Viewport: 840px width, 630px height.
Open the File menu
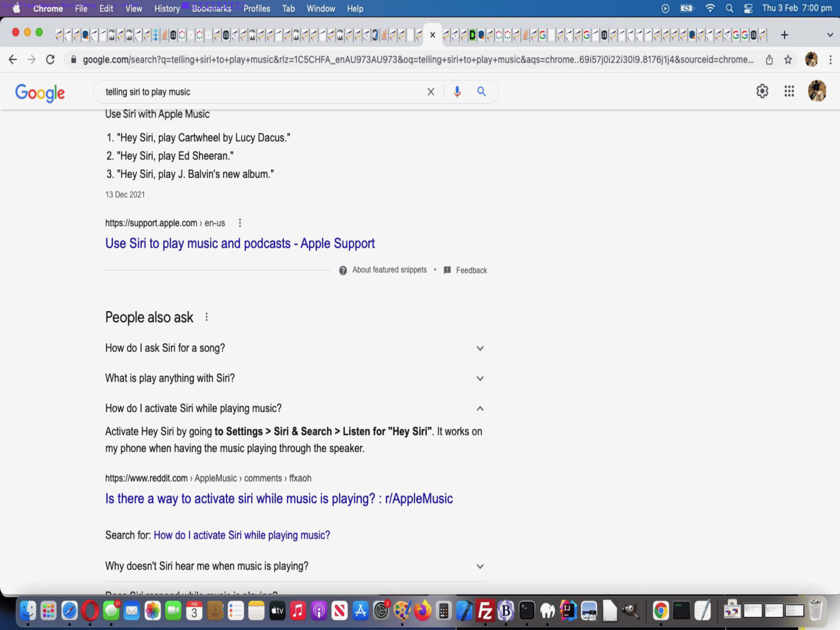[81, 9]
